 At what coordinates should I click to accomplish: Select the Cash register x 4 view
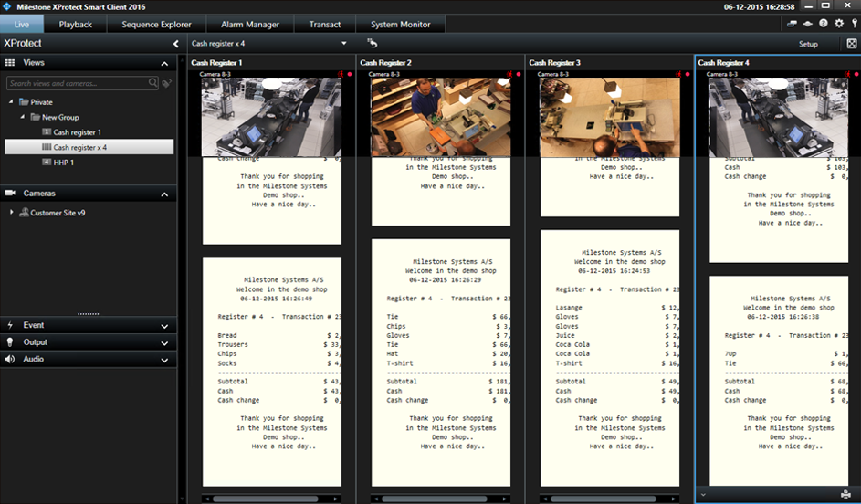pos(89,147)
